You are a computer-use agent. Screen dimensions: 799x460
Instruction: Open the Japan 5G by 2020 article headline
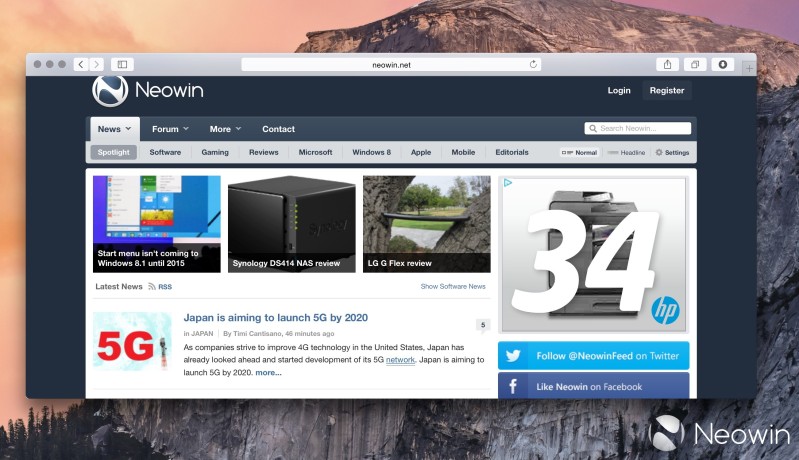tap(275, 318)
